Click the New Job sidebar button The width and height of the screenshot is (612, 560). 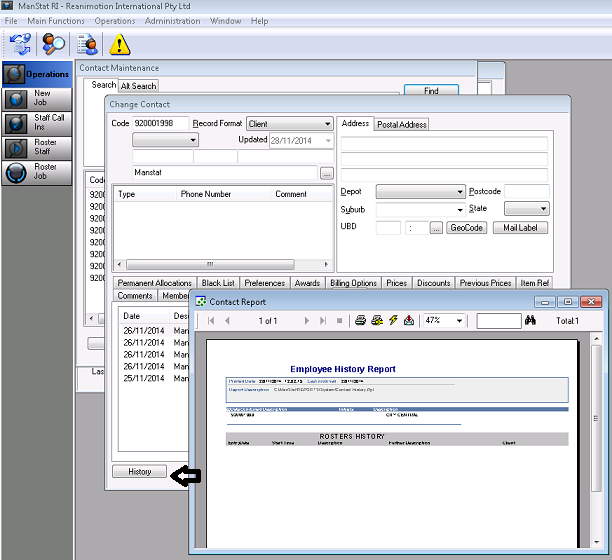coord(36,99)
